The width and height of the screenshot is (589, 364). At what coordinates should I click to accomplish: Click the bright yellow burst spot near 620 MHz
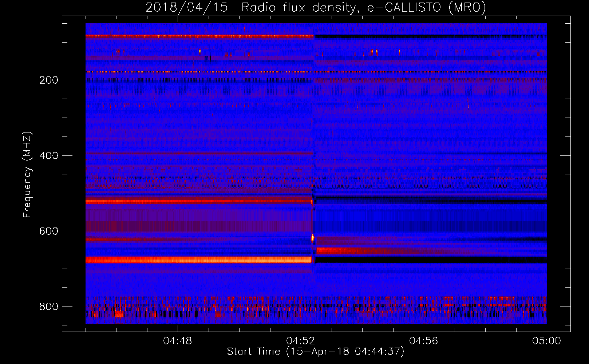pos(312,238)
